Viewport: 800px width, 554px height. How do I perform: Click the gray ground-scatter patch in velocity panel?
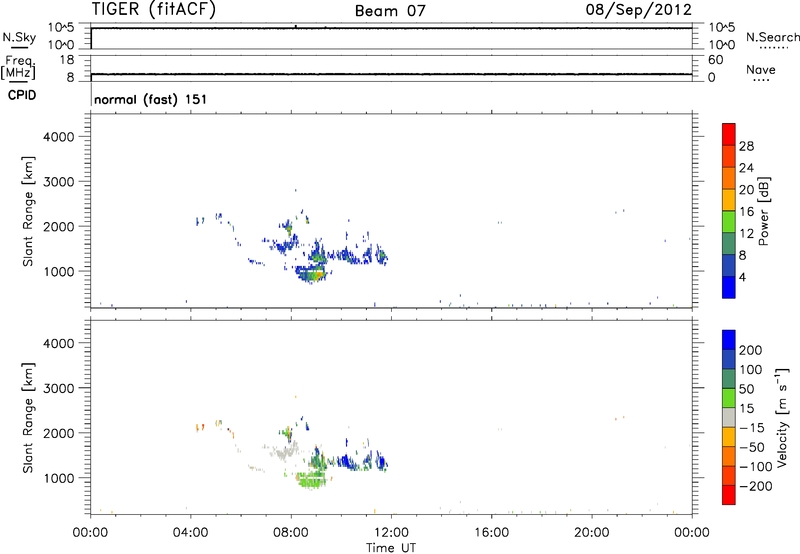(x=284, y=451)
